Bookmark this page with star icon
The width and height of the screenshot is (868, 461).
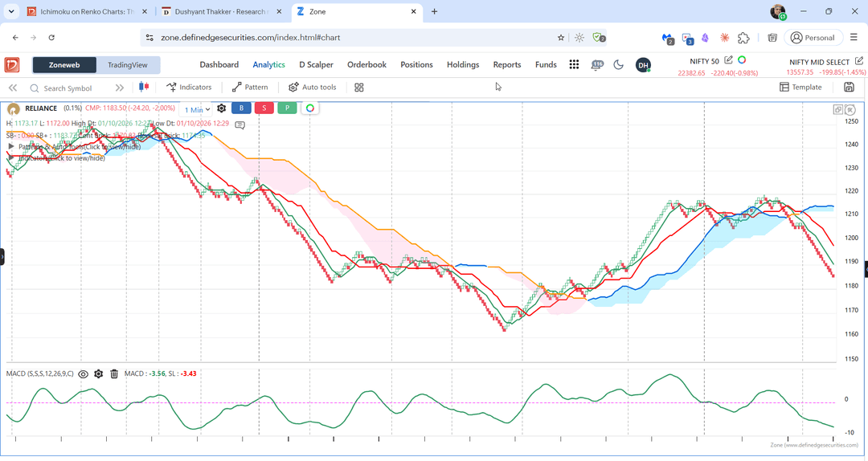[561, 38]
